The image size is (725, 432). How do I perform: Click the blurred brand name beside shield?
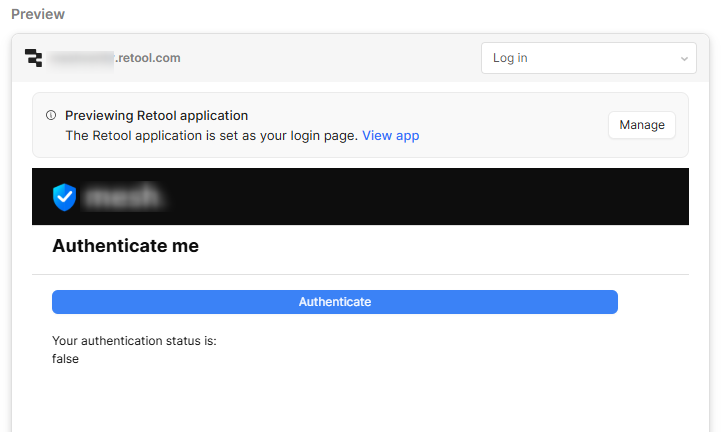tap(124, 197)
